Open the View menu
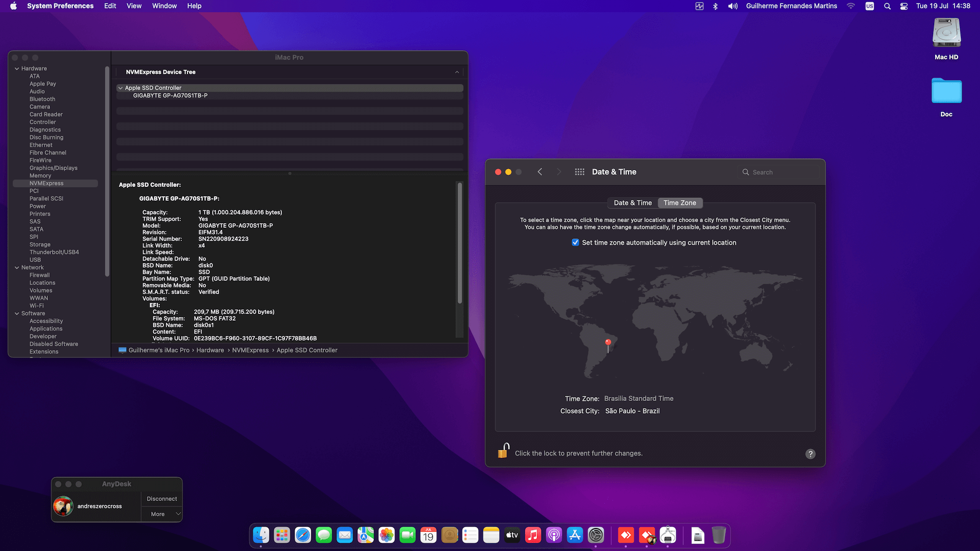Image resolution: width=980 pixels, height=551 pixels. click(134, 6)
